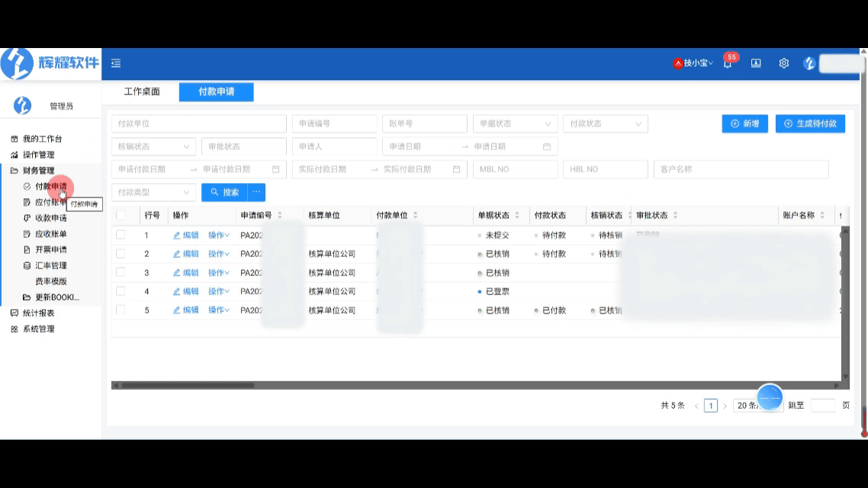Focus the 客户名称 input field

[x=741, y=169]
